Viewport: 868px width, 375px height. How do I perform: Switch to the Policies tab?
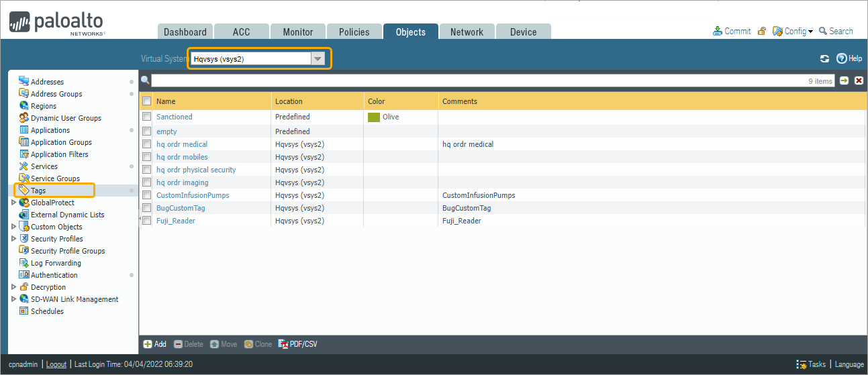click(354, 32)
